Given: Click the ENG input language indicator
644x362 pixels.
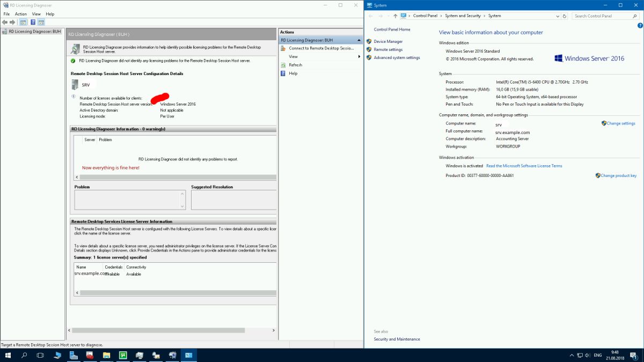Looking at the screenshot, I should pyautogui.click(x=598, y=355).
